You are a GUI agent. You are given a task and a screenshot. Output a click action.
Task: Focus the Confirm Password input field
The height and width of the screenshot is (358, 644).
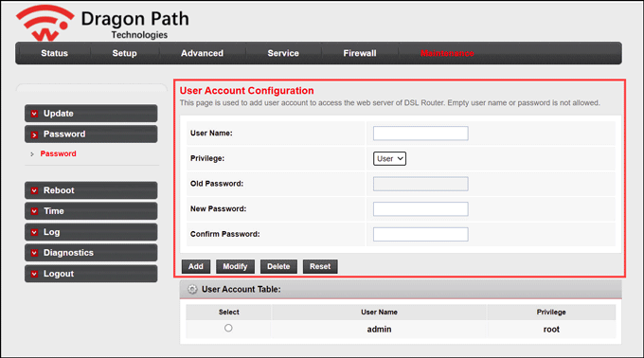point(420,235)
